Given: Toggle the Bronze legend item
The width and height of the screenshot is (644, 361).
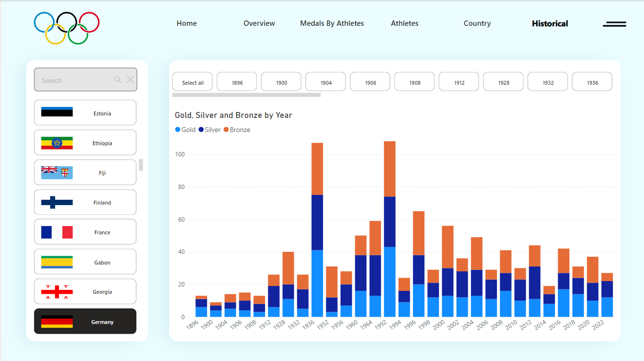Looking at the screenshot, I should [x=237, y=130].
